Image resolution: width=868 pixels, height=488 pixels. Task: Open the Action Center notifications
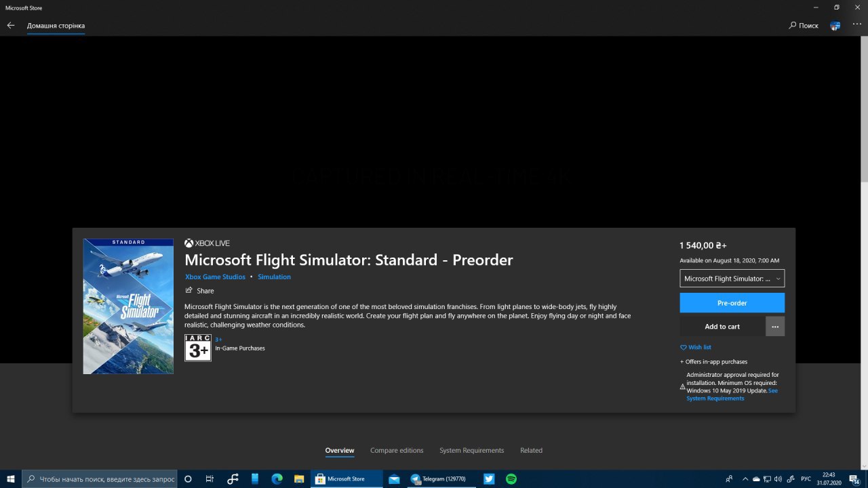click(855, 479)
